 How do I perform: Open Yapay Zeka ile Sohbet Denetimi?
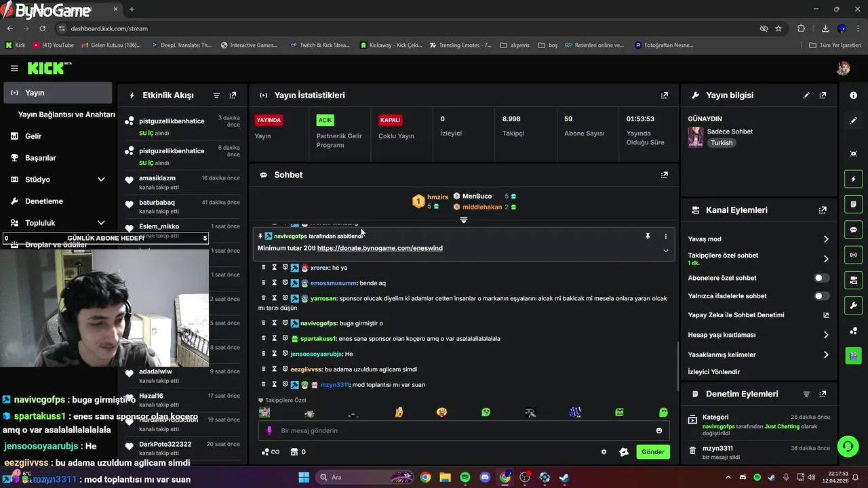tap(758, 315)
